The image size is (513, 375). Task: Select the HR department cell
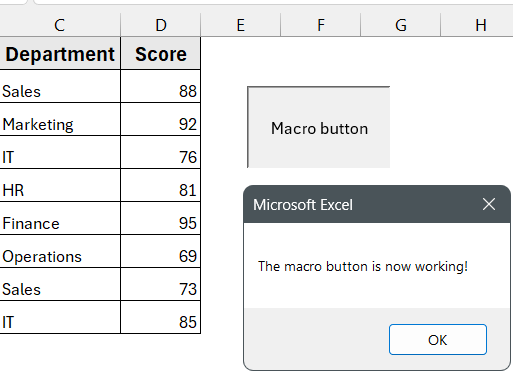pos(60,185)
